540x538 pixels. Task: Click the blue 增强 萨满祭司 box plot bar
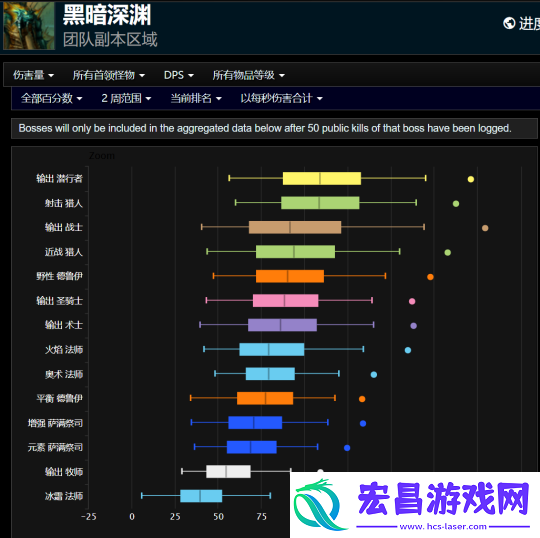point(255,423)
